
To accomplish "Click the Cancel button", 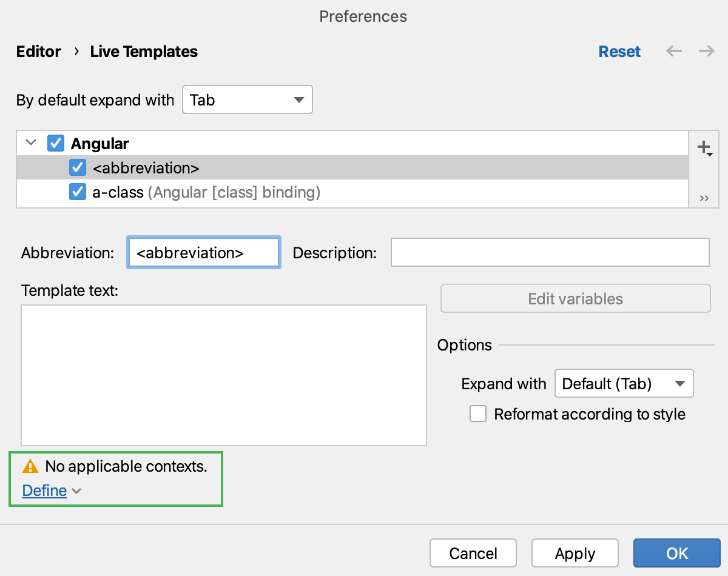I will click(x=473, y=553).
